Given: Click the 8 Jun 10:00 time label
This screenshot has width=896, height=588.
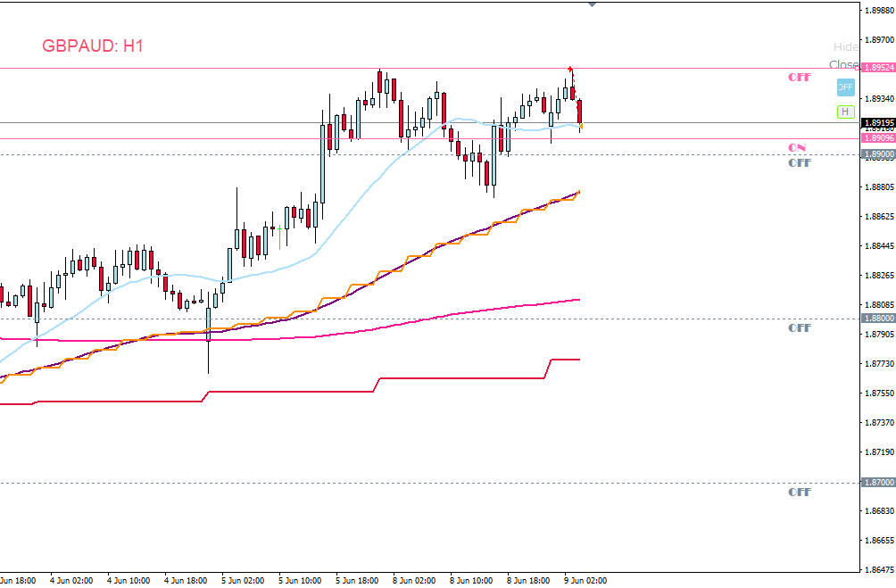Looking at the screenshot, I should point(471,581).
